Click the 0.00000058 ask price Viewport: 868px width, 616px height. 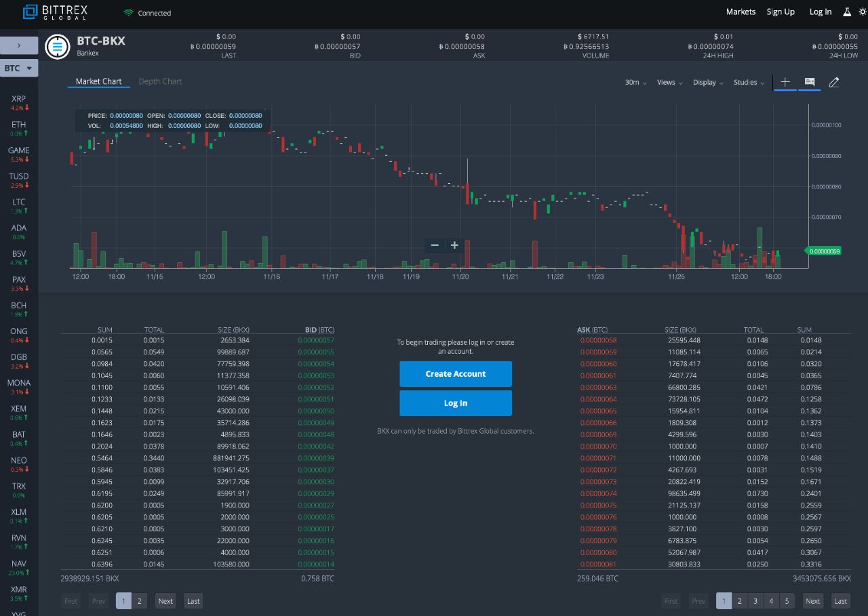click(x=598, y=340)
